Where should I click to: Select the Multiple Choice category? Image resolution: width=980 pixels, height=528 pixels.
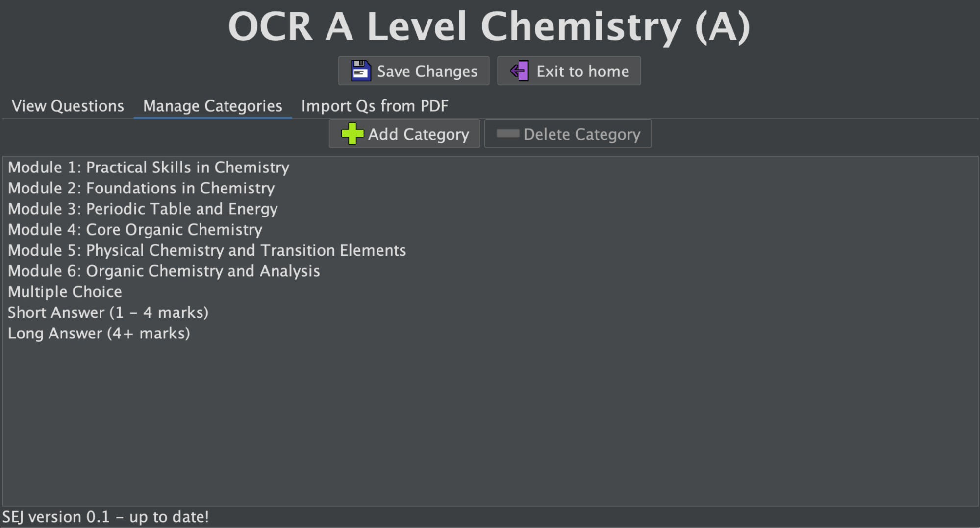65,292
